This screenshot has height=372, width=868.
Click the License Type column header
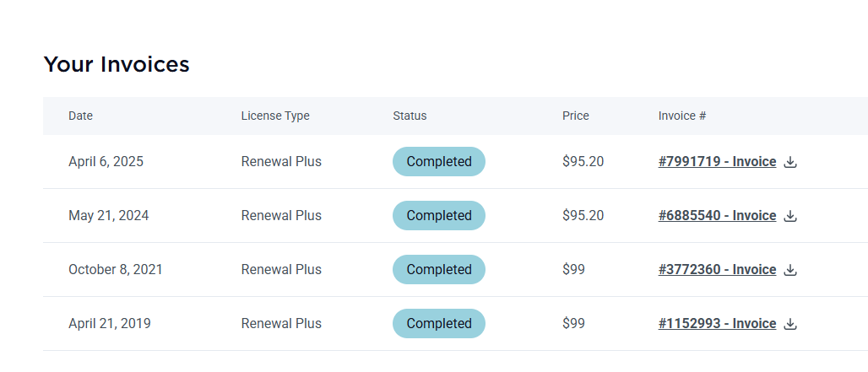coord(275,116)
